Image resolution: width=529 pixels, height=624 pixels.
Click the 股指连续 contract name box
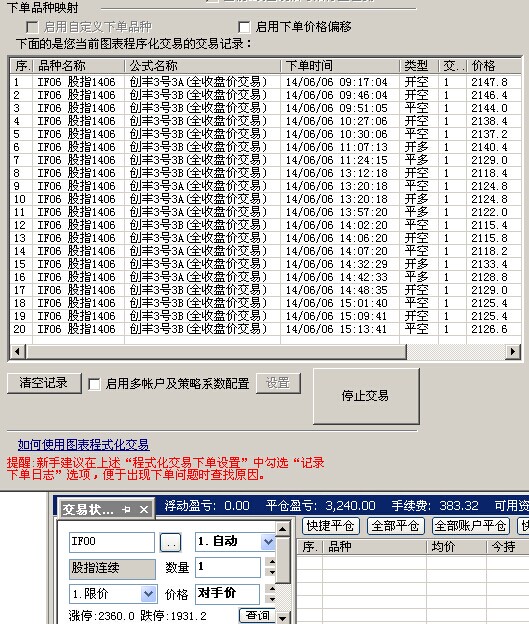(112, 568)
